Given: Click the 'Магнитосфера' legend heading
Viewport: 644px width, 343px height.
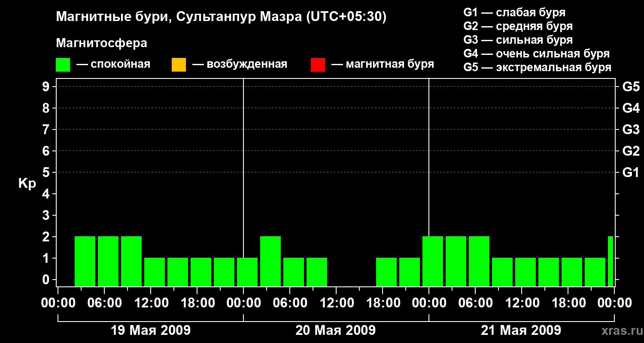Looking at the screenshot, I should (101, 43).
